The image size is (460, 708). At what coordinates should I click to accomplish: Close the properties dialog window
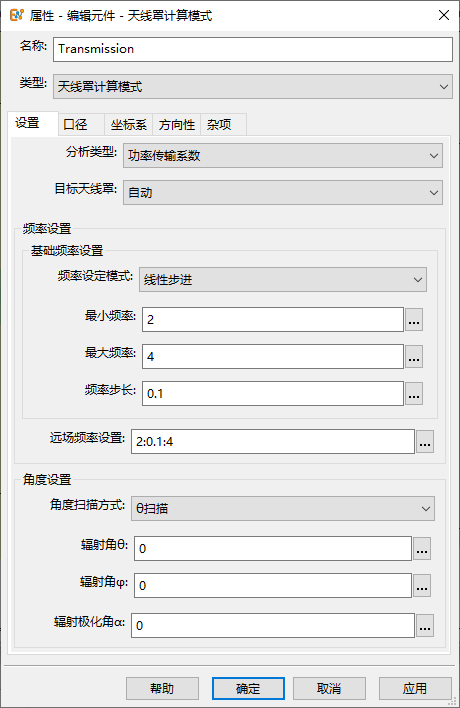point(444,15)
